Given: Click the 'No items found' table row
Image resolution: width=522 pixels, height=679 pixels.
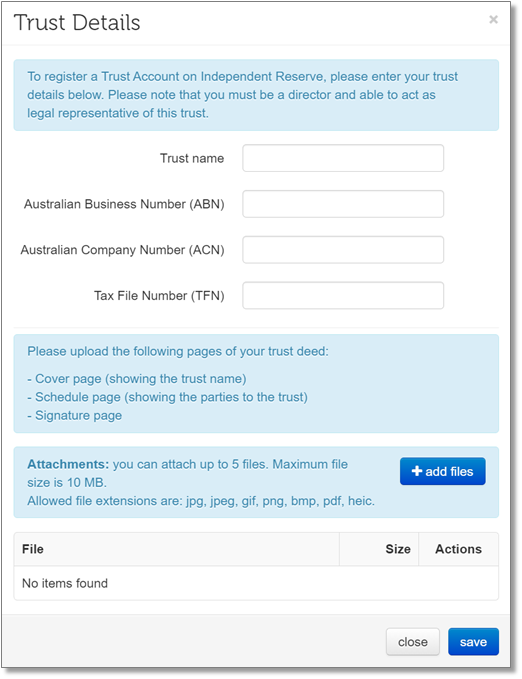Looking at the screenshot, I should point(256,583).
